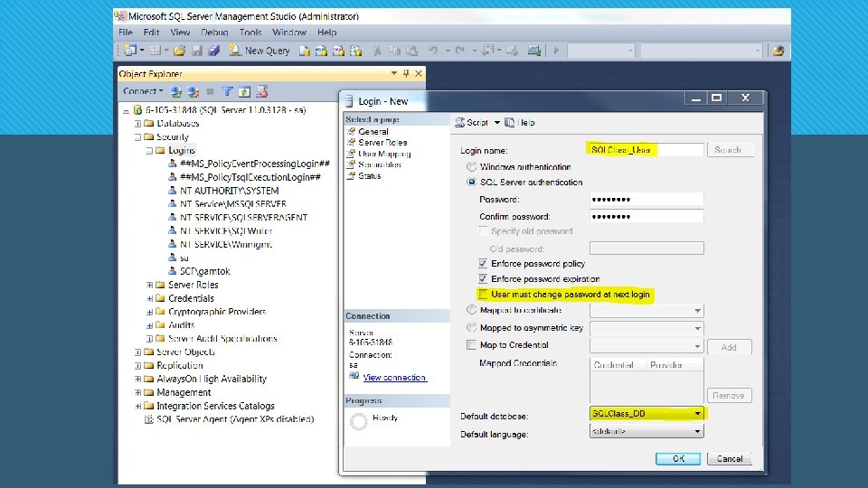This screenshot has height=488, width=868.
Task: Select Mapped to asymmetric key radio button
Action: [471, 327]
